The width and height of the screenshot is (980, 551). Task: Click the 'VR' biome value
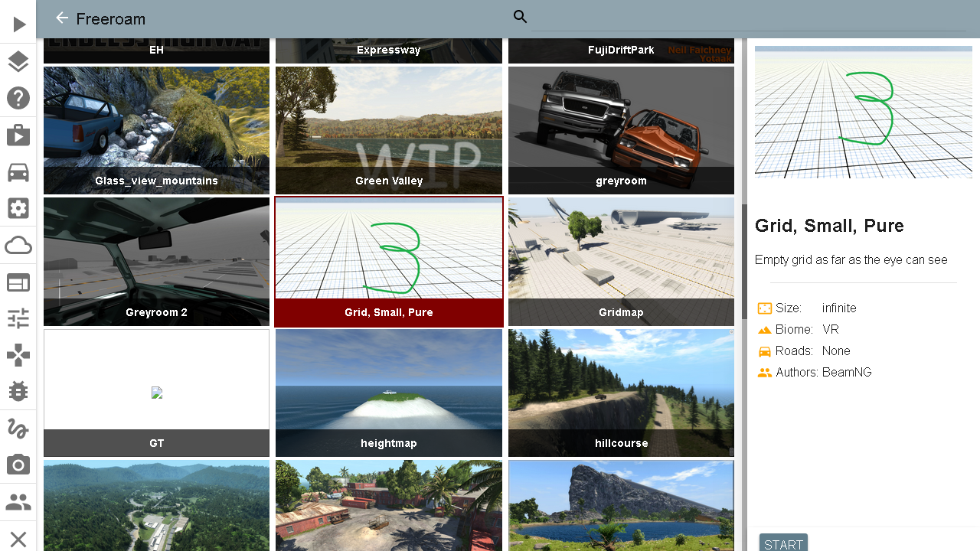click(x=831, y=330)
